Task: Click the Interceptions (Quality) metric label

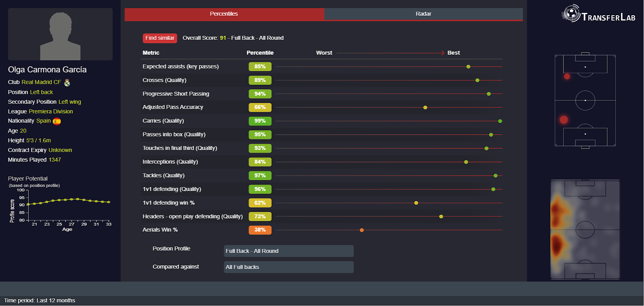Action: coord(170,162)
